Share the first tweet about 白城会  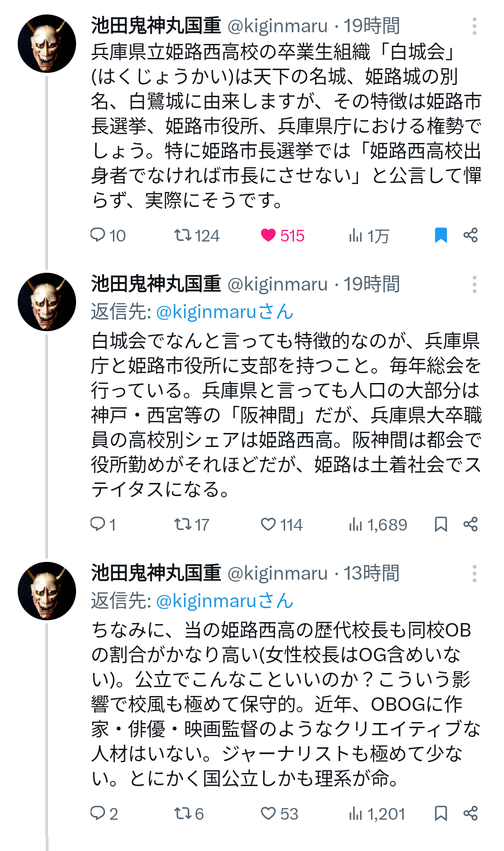click(470, 235)
